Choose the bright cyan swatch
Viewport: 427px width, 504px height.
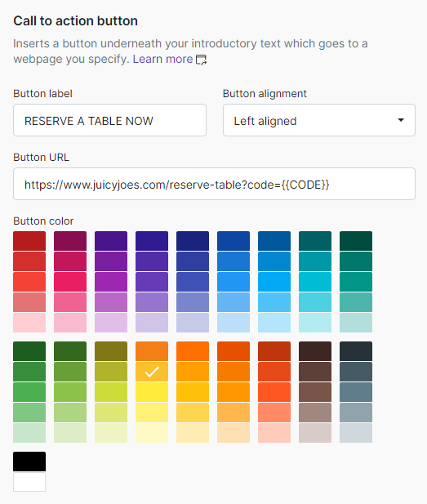pyautogui.click(x=315, y=282)
